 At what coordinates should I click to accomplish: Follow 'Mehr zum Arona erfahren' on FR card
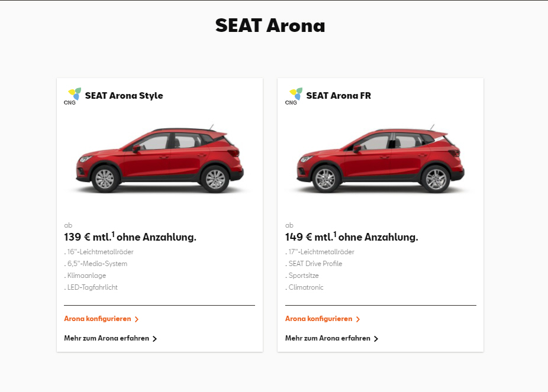click(328, 338)
